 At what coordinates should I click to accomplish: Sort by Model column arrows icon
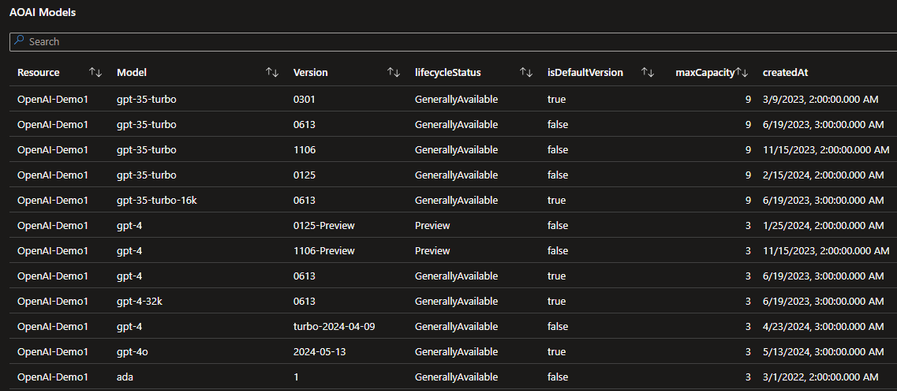tap(272, 73)
